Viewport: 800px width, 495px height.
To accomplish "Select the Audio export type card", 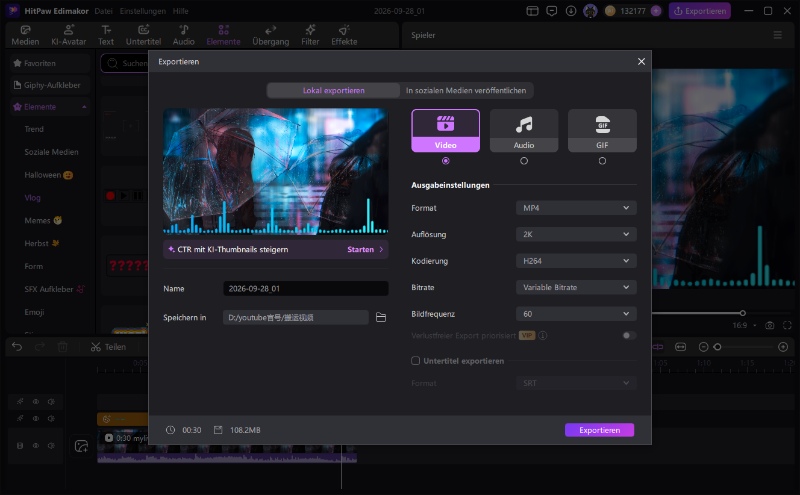I will coord(524,131).
